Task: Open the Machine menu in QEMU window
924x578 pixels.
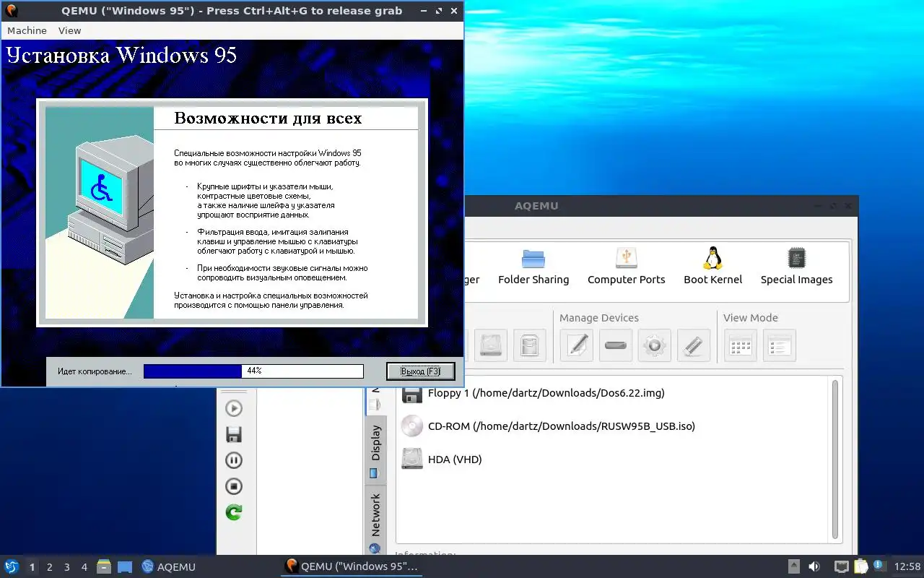Action: (27, 30)
